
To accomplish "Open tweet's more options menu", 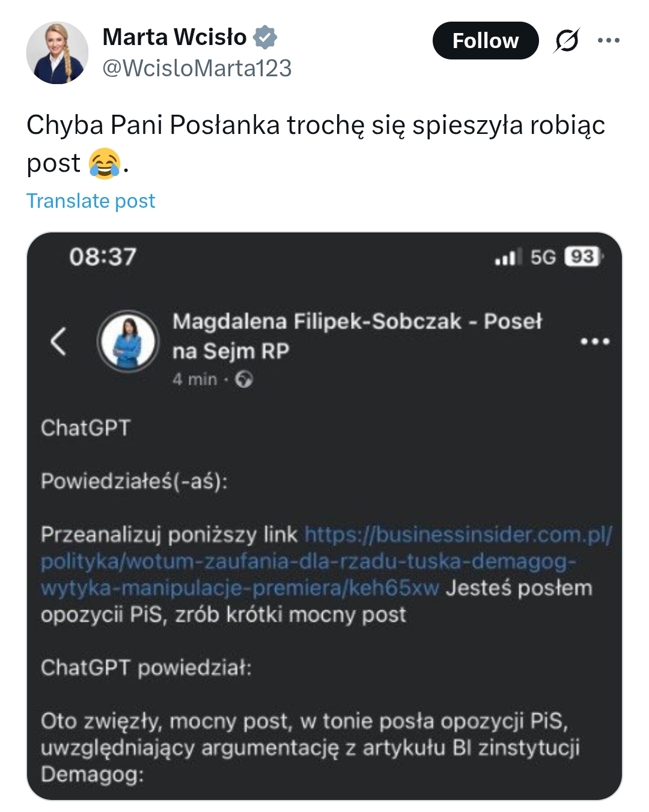I will (608, 41).
